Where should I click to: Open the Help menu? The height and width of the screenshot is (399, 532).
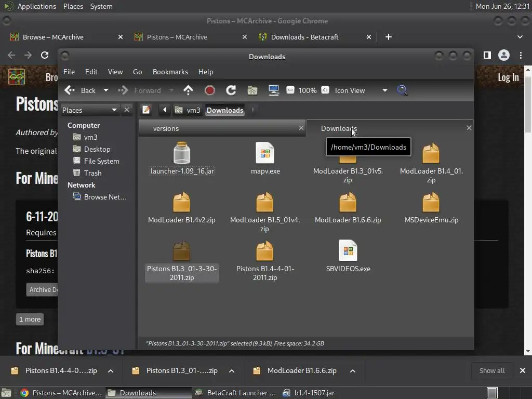(x=206, y=72)
